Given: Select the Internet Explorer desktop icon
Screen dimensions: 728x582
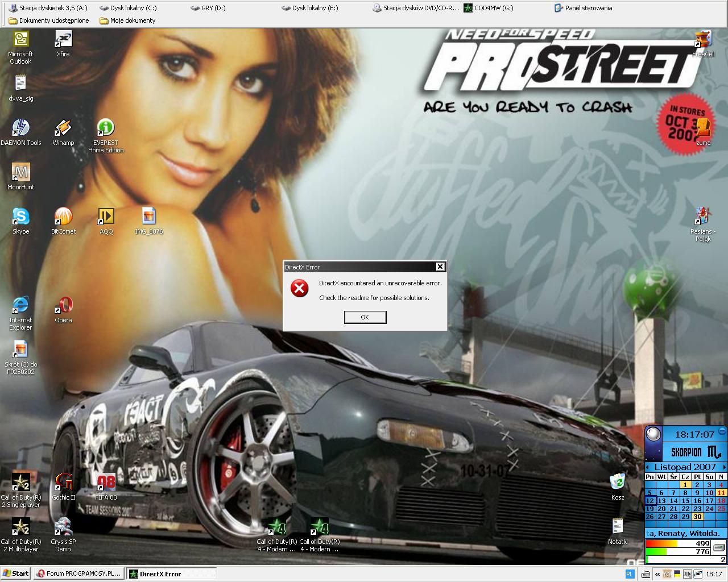Looking at the screenshot, I should [20, 314].
